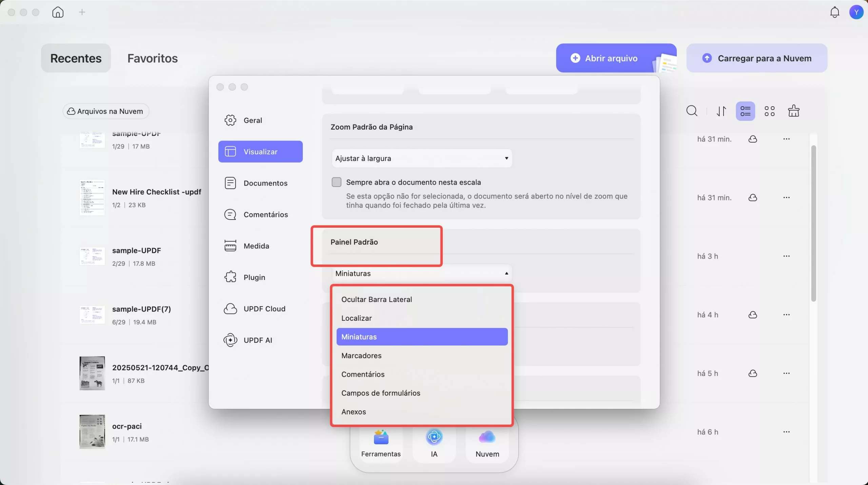868x485 pixels.
Task: Open more options for ocr-paci row
Action: click(787, 432)
